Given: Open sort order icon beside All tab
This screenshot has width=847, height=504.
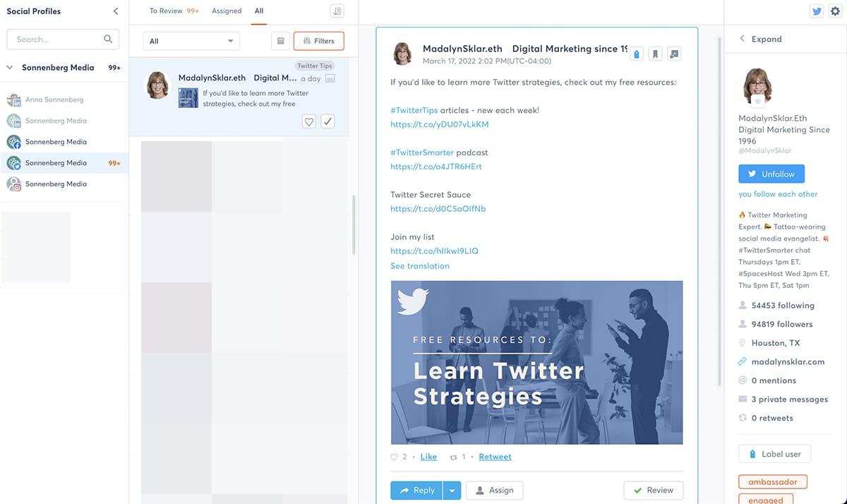Looking at the screenshot, I should click(x=337, y=11).
